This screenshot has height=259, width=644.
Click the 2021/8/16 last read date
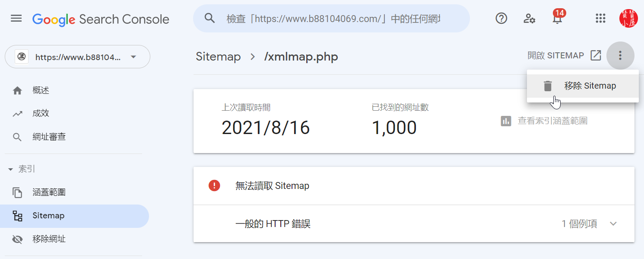tap(266, 128)
